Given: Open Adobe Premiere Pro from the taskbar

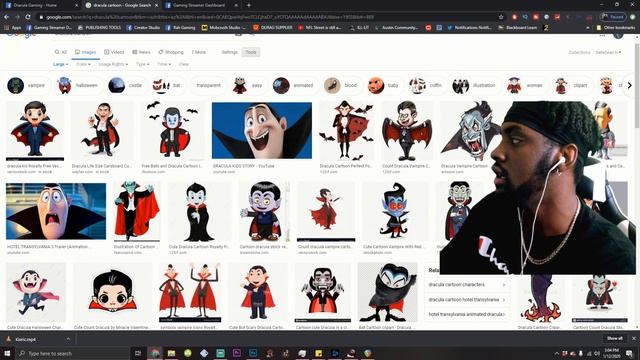Looking at the screenshot, I should 237,353.
